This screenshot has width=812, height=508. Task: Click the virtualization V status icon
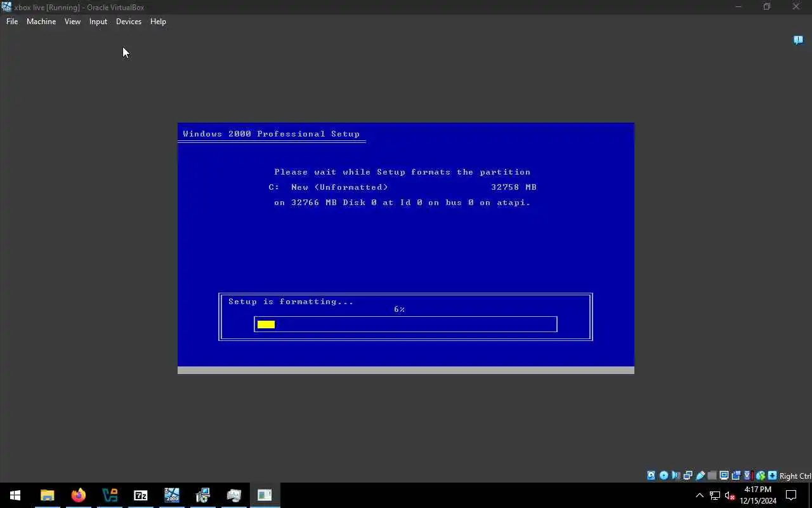tap(748, 476)
